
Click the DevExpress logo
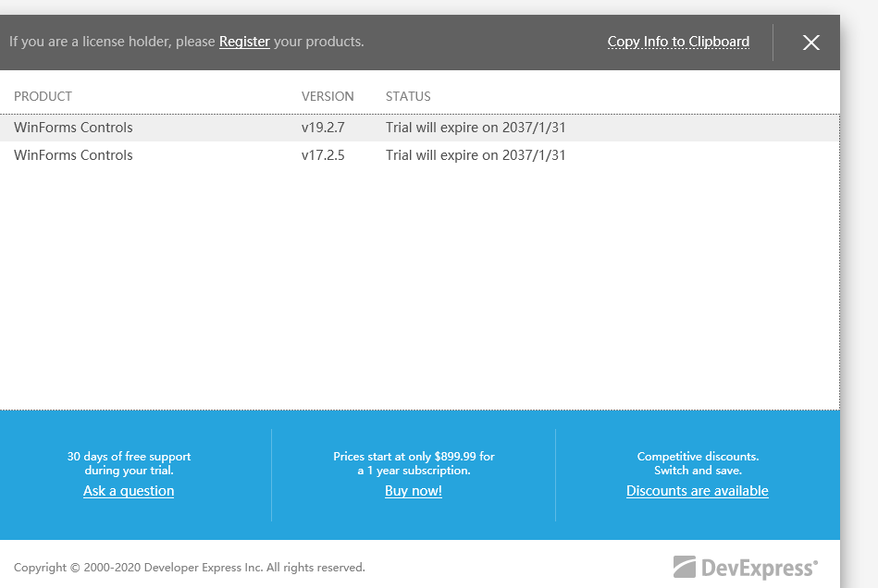coord(746,568)
